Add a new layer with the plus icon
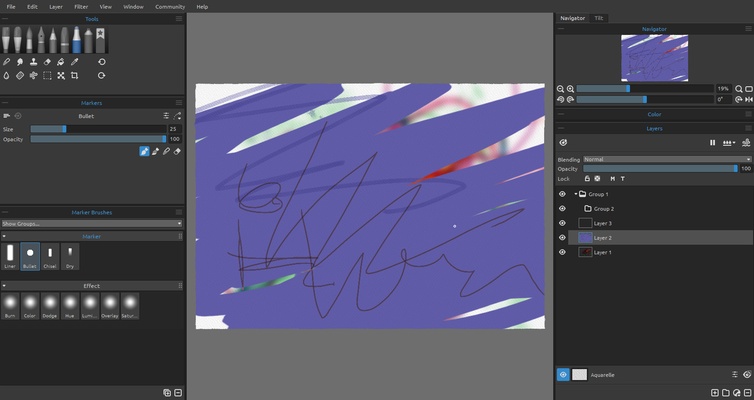Screen dimensions: 754x400 pos(715,393)
